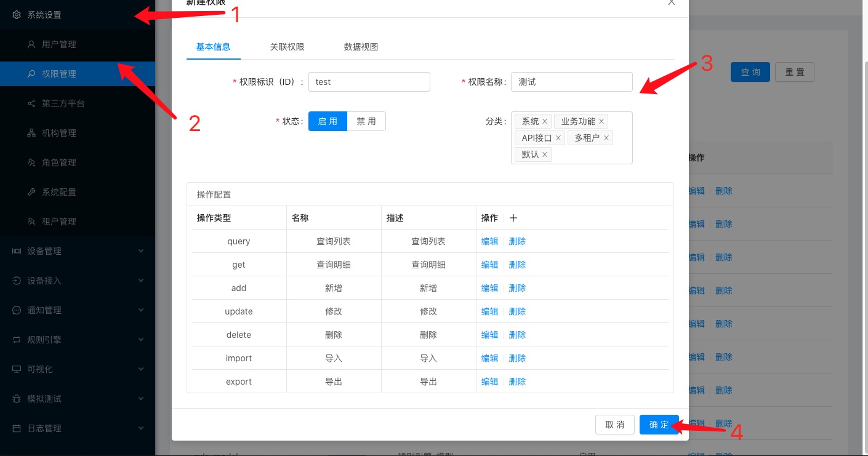Edit the query operation row

[489, 241]
